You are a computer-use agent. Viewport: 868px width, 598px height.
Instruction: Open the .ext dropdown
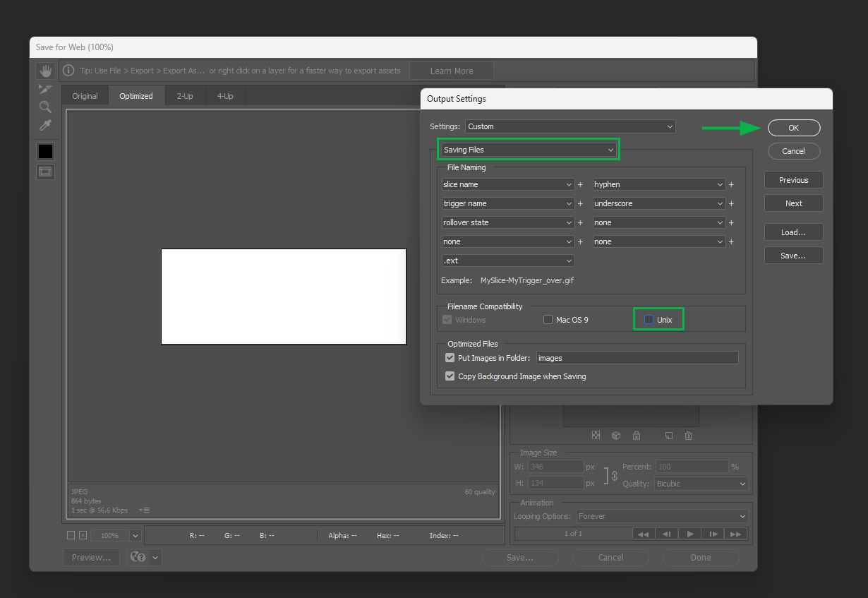pos(507,261)
